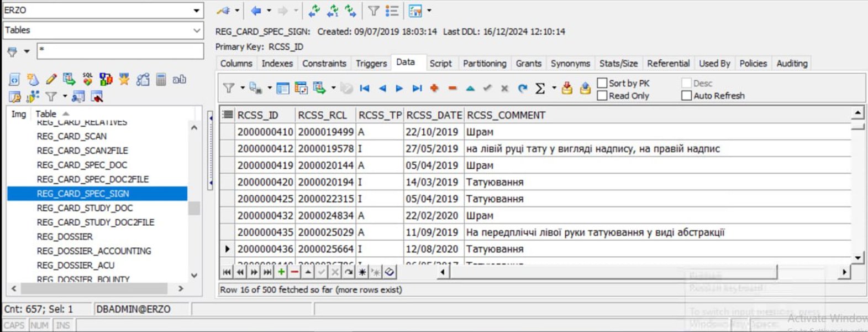Enable the Sort by PK checkbox
868x332 pixels.
pos(602,83)
